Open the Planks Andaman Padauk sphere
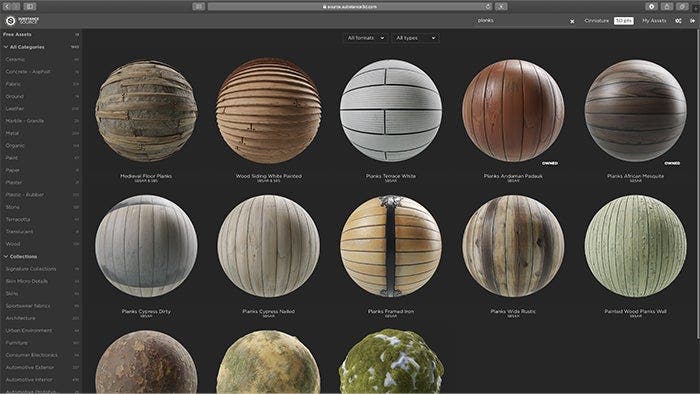This screenshot has height=394, width=700. click(x=513, y=111)
